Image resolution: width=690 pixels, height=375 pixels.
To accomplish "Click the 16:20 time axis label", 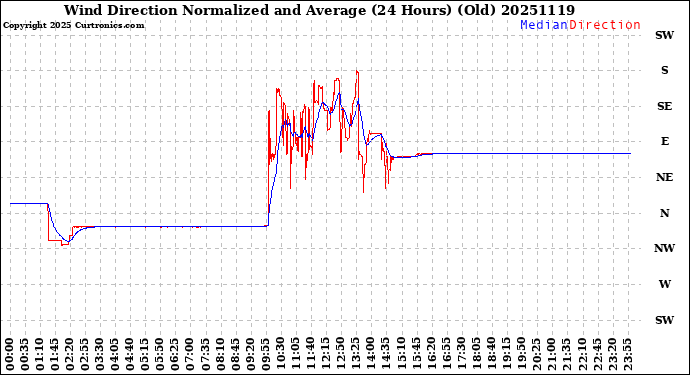I will point(431,355).
